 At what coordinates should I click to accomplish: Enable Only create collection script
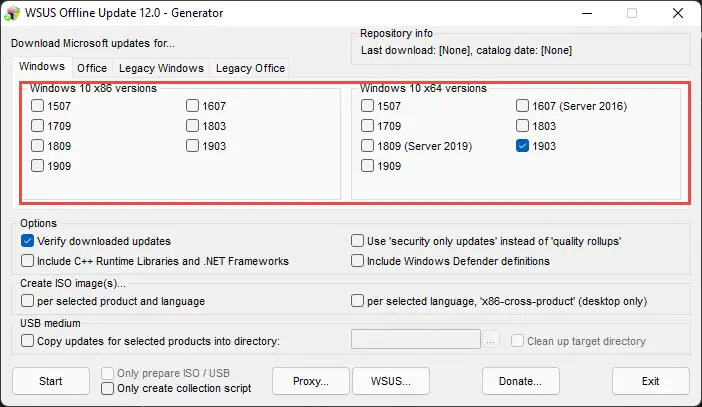pyautogui.click(x=108, y=388)
